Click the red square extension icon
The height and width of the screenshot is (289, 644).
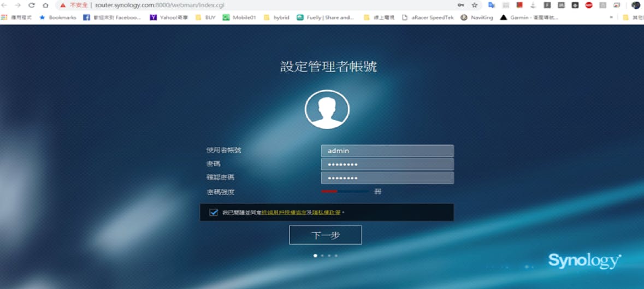[x=519, y=5]
